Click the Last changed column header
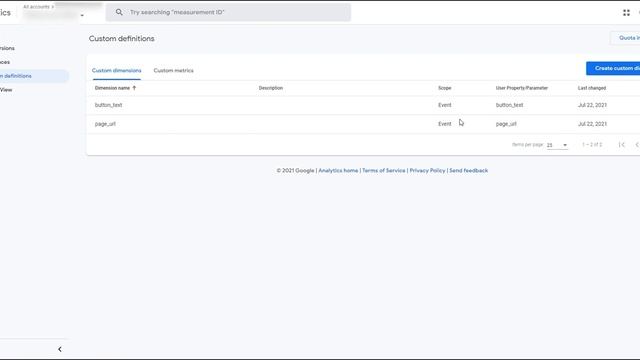The image size is (640, 360). point(592,88)
